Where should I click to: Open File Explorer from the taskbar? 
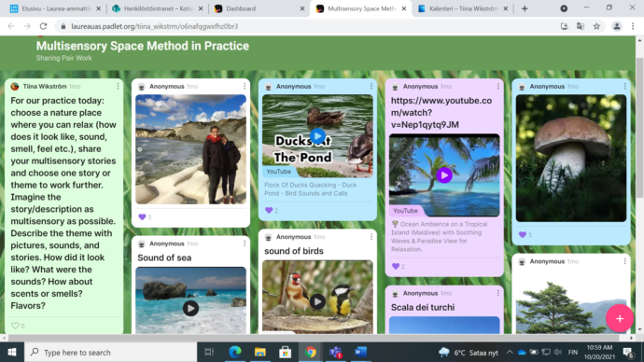pos(260,352)
